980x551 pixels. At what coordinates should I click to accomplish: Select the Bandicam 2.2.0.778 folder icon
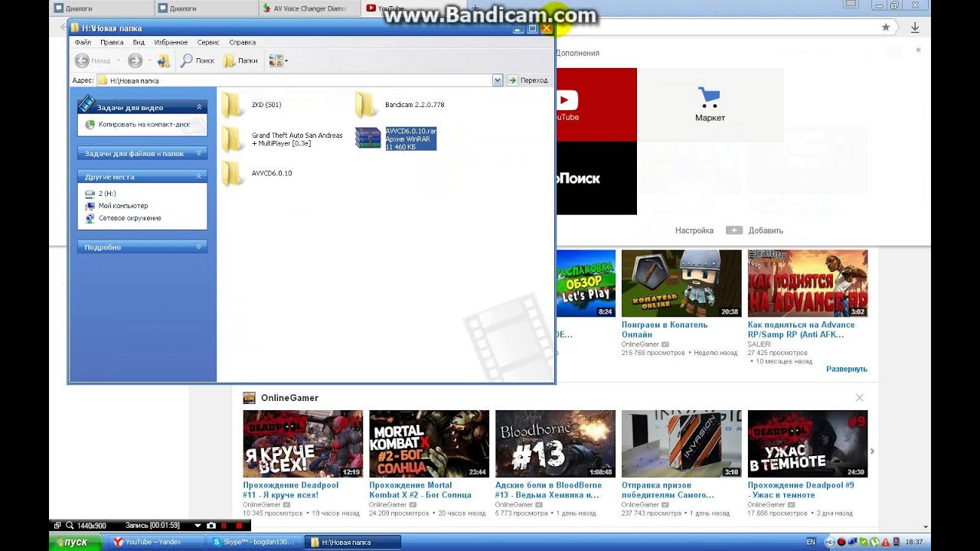tap(367, 105)
